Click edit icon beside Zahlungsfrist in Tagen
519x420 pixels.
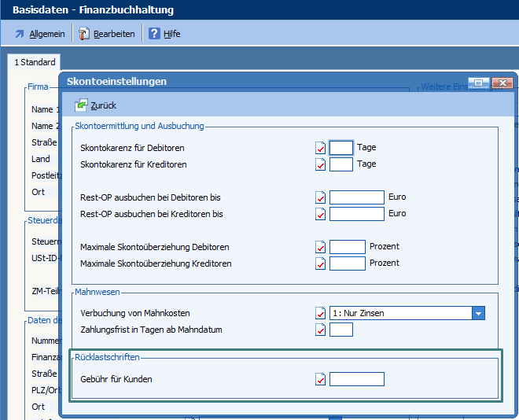pos(320,330)
